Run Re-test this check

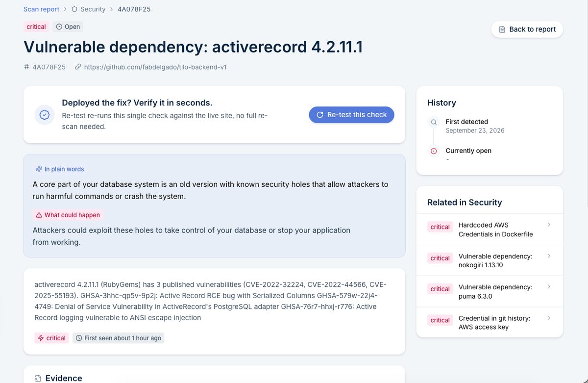tap(351, 115)
